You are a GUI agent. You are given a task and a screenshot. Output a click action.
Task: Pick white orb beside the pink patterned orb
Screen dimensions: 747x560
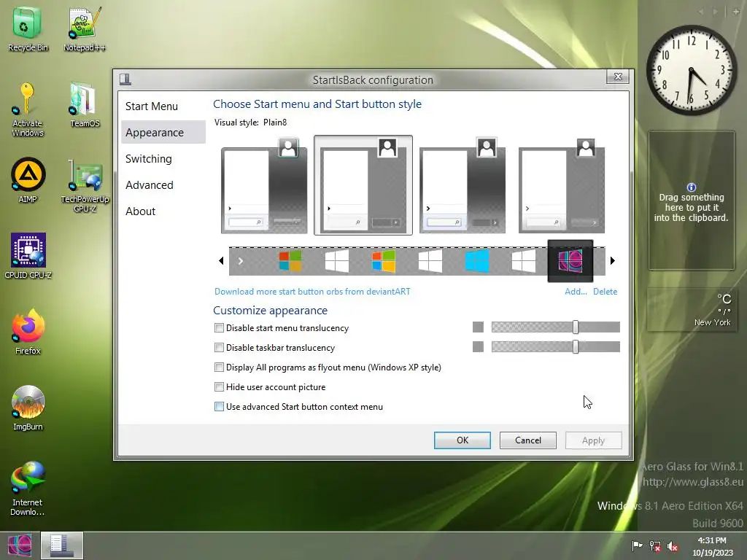[x=524, y=261]
